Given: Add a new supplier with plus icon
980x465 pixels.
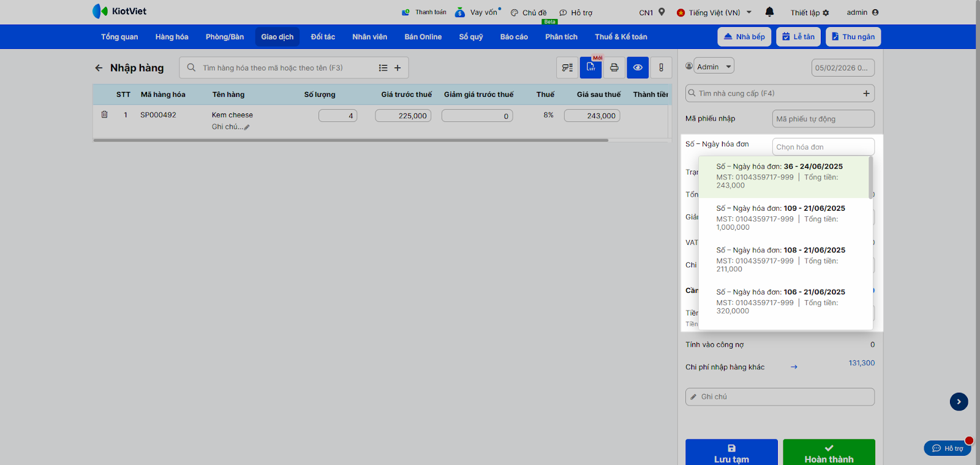Looking at the screenshot, I should (x=866, y=93).
